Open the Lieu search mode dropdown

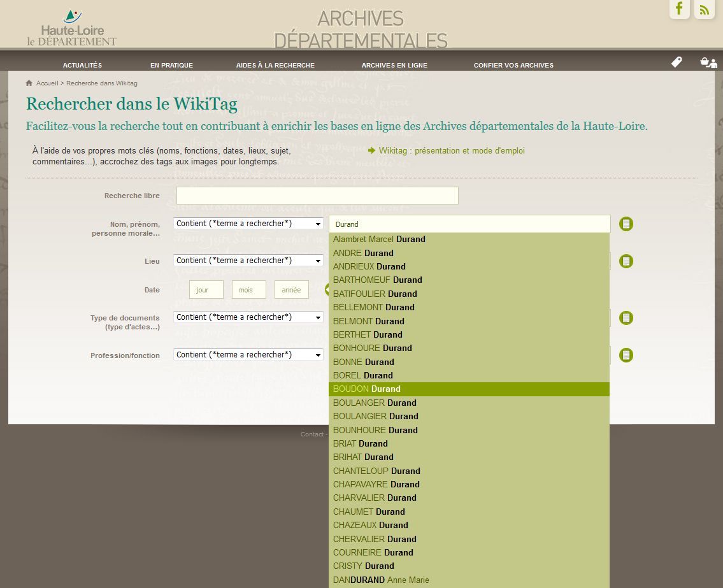pos(248,261)
